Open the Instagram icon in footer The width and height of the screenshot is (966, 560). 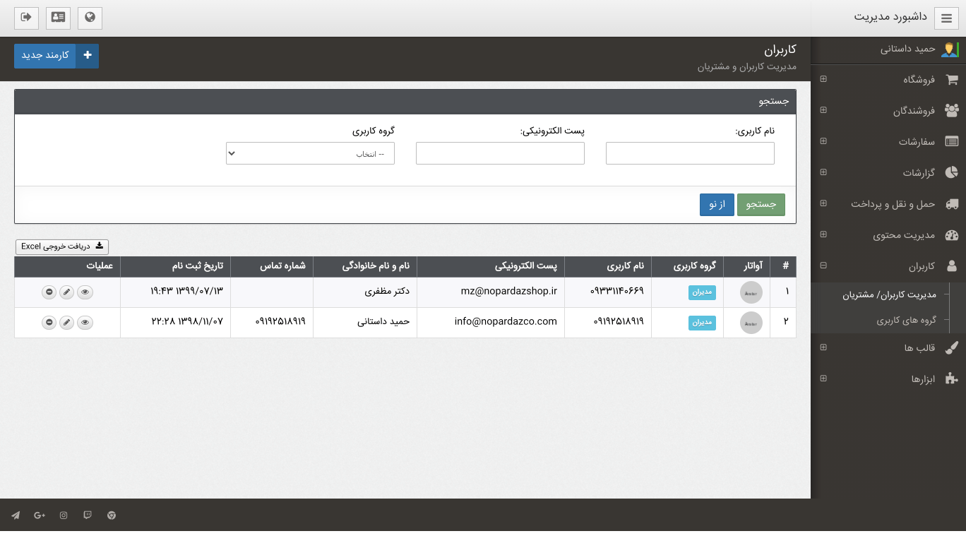[x=64, y=516]
